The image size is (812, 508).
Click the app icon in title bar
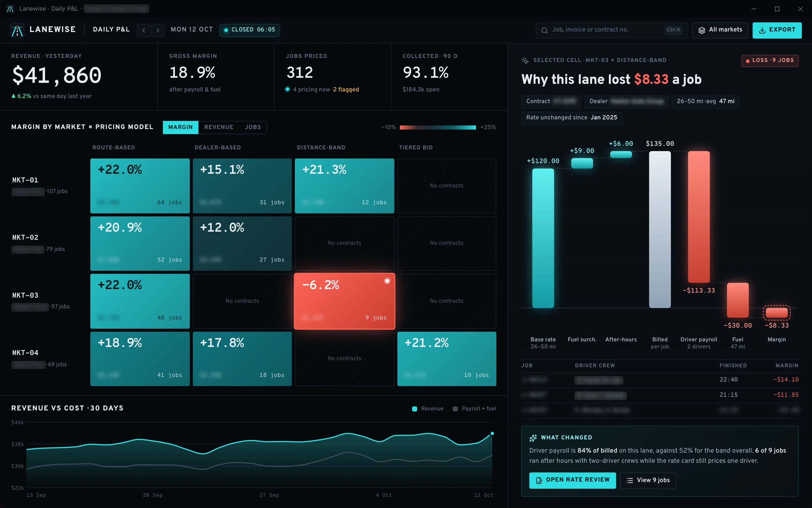pyautogui.click(x=10, y=9)
